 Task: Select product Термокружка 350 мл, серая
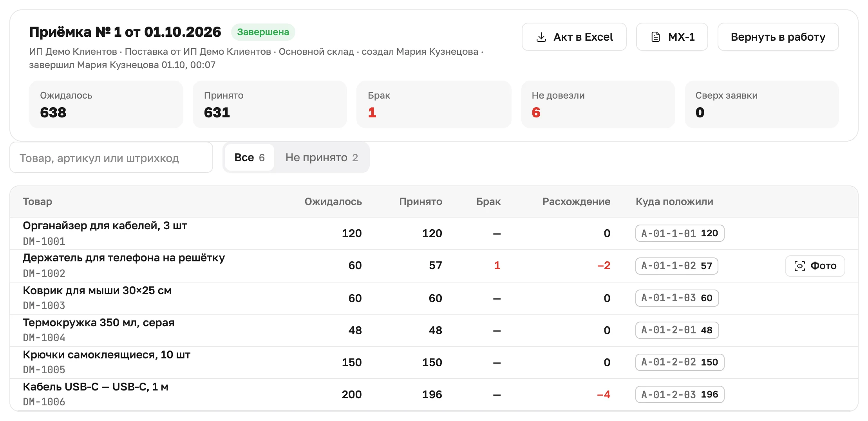(x=98, y=323)
